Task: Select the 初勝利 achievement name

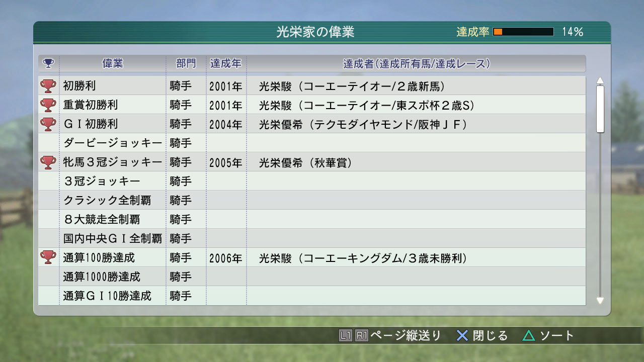Action: coord(79,86)
